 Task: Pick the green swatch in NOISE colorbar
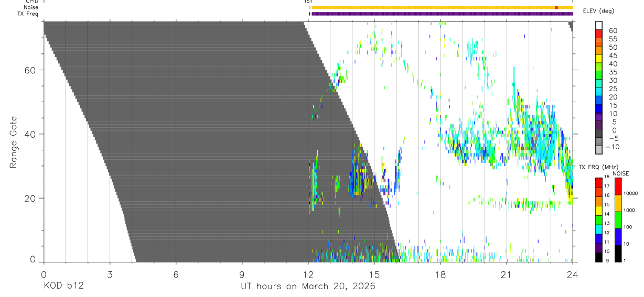618,220
